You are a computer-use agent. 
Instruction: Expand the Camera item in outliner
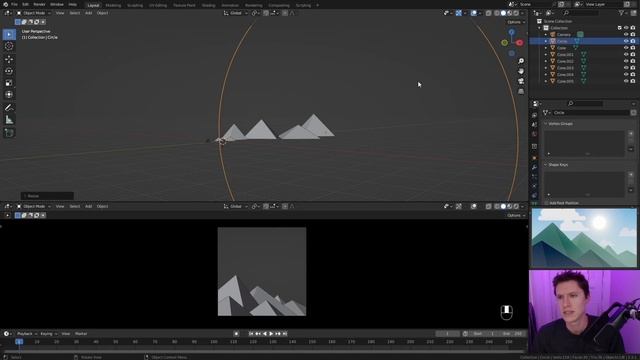[546, 35]
